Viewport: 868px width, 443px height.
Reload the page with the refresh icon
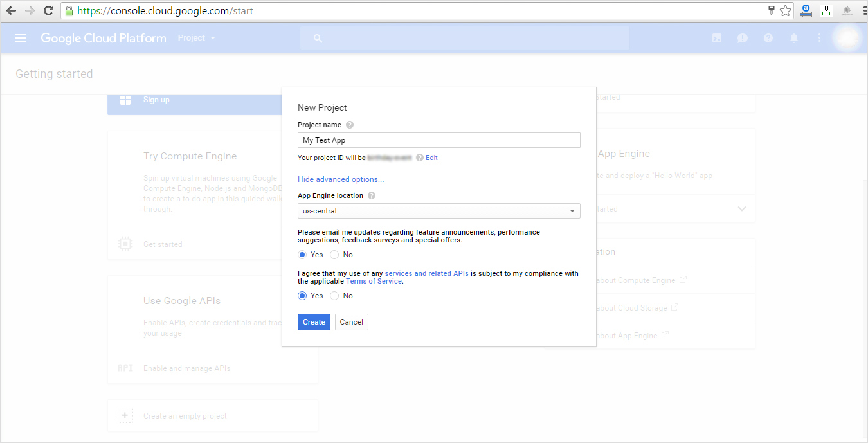tap(48, 10)
